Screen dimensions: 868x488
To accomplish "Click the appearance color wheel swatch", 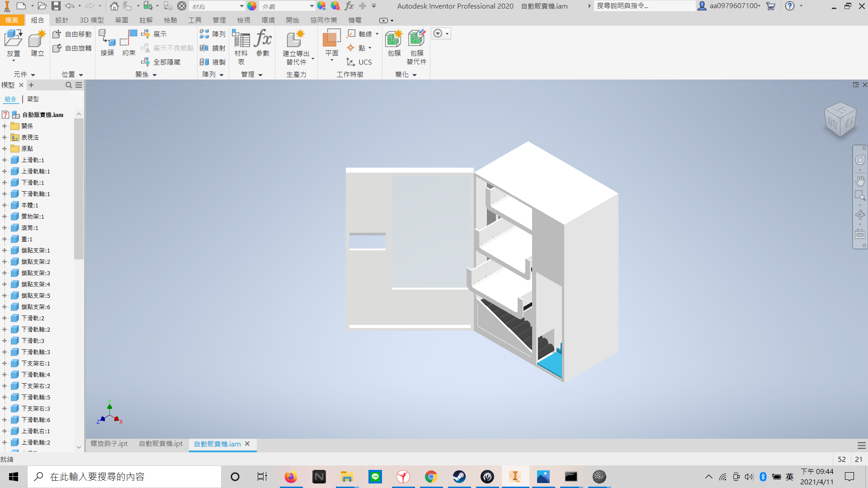I will click(x=252, y=6).
